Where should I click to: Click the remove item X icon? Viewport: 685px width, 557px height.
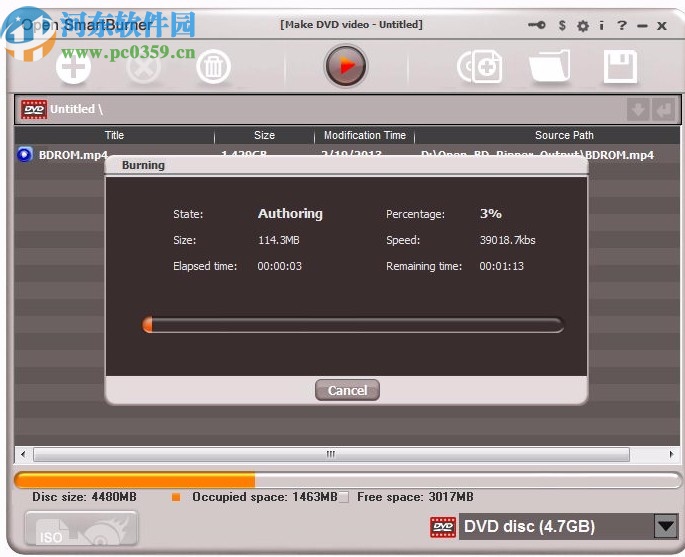[143, 67]
